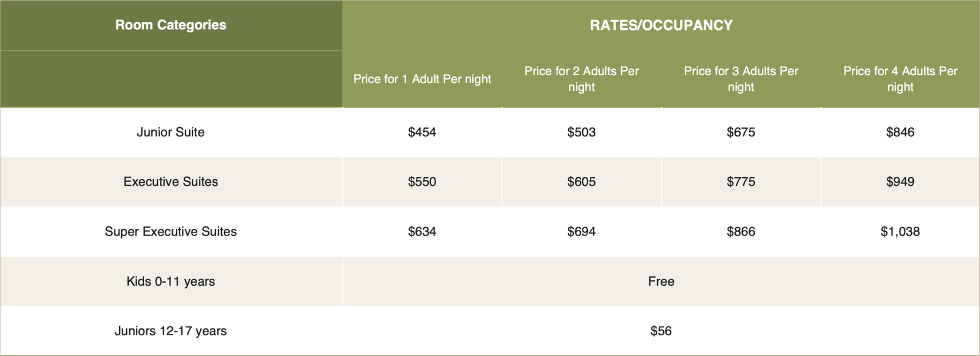
Task: Click the Price for 1 Adult Per night column header
Action: click(x=422, y=79)
